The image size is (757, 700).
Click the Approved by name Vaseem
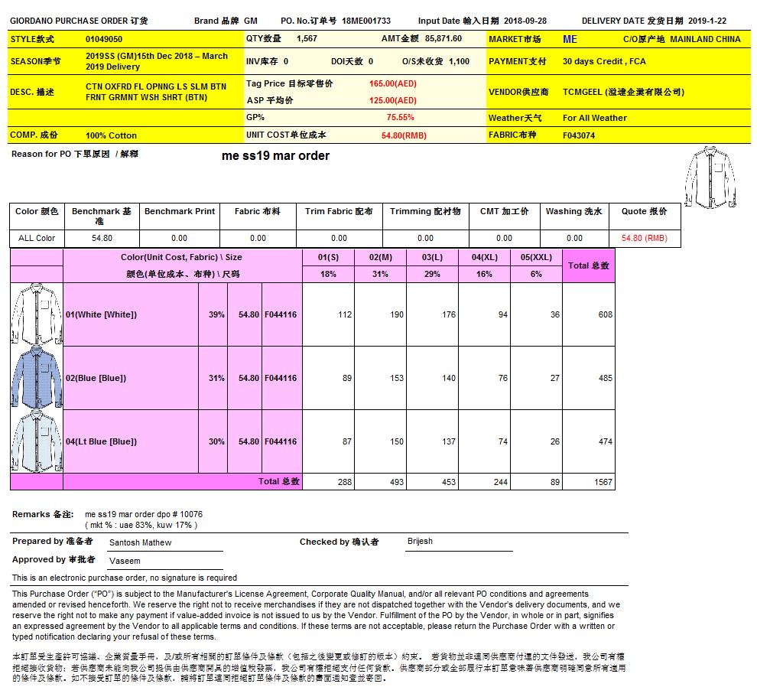(125, 561)
